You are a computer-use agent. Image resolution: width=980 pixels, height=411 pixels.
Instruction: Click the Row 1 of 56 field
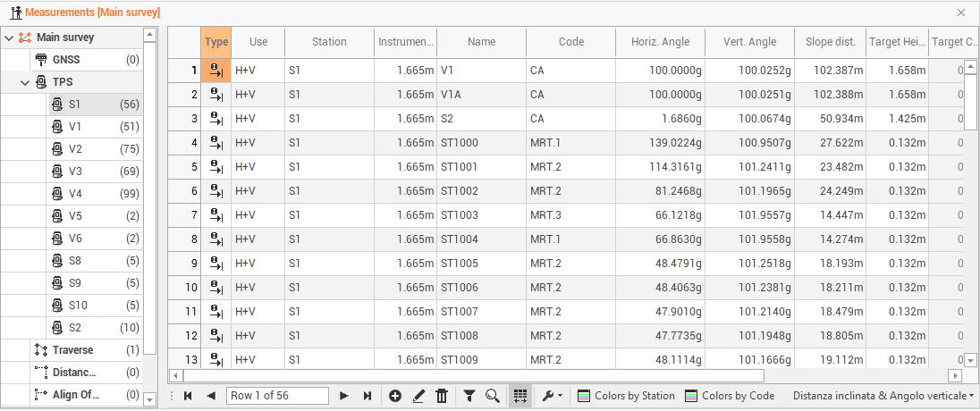click(x=277, y=396)
